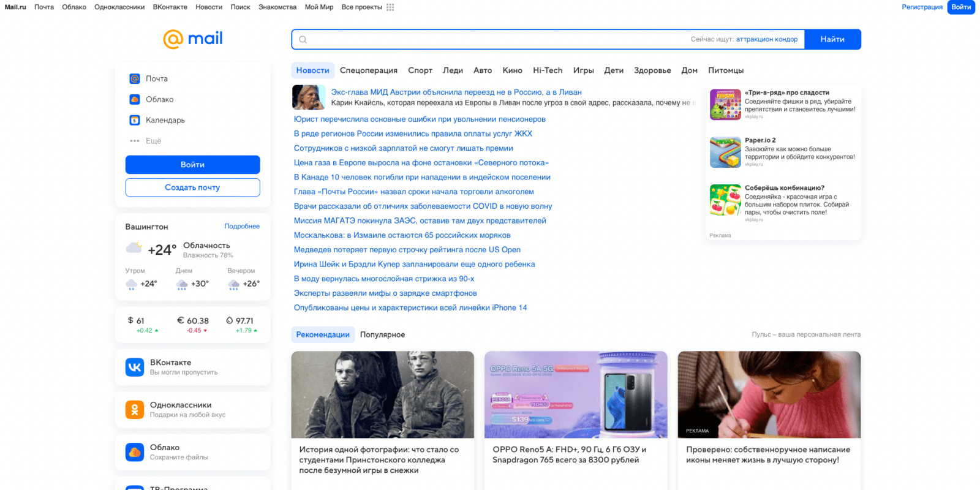Open ВКонтакте in the top navigation
Image resolution: width=980 pixels, height=490 pixels.
point(170,7)
